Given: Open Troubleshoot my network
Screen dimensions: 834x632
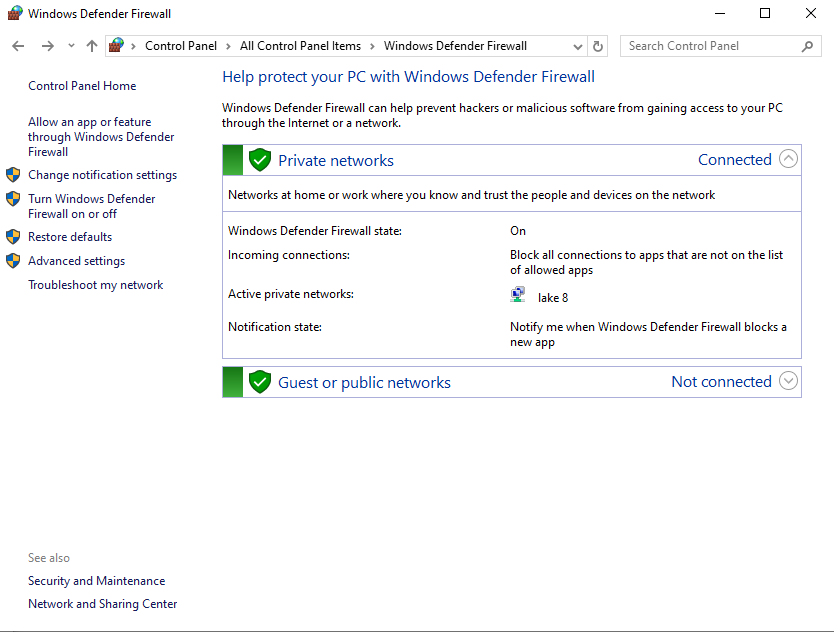Looking at the screenshot, I should coord(96,285).
